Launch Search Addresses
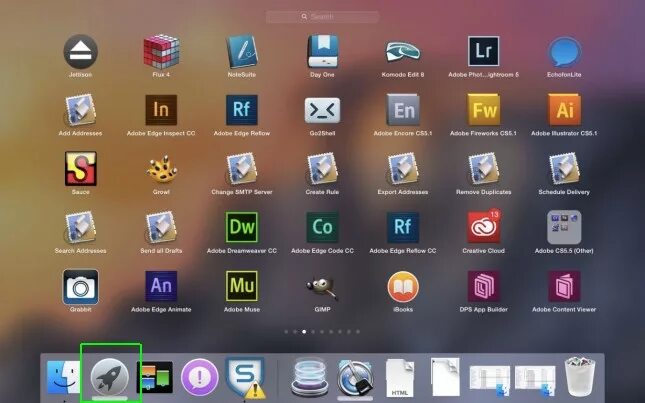This screenshot has height=403, width=645. point(81,228)
